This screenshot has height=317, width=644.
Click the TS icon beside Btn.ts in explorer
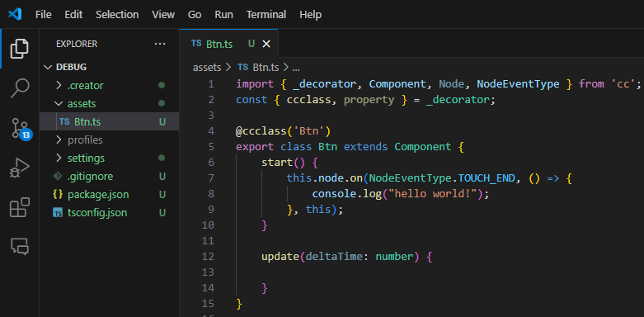(x=64, y=121)
